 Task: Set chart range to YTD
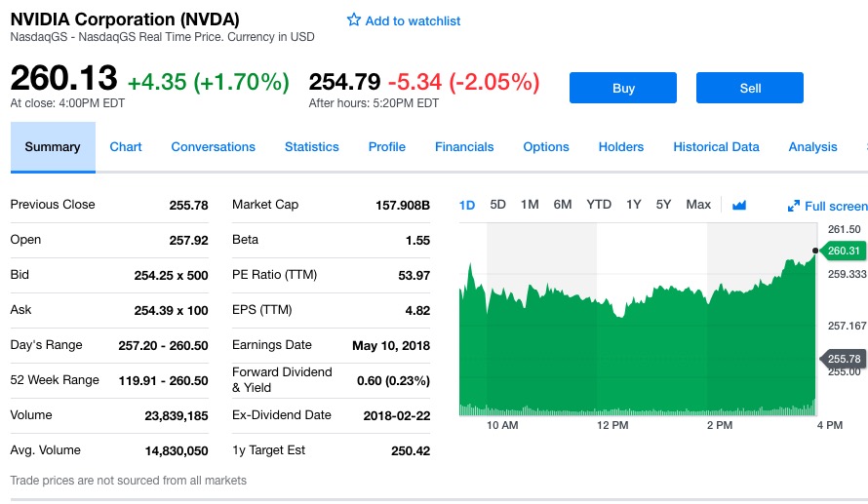tap(599, 205)
